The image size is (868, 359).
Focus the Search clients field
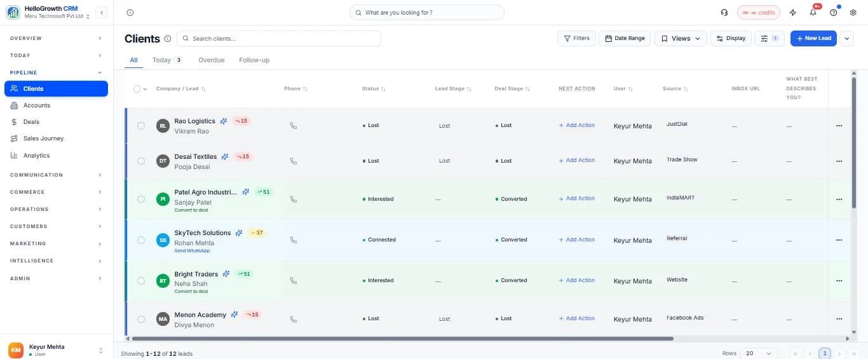point(279,39)
